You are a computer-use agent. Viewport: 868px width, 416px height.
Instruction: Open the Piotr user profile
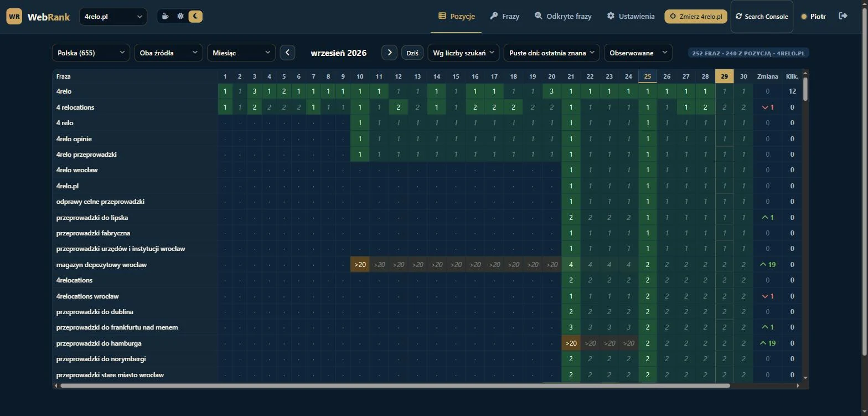(x=814, y=17)
